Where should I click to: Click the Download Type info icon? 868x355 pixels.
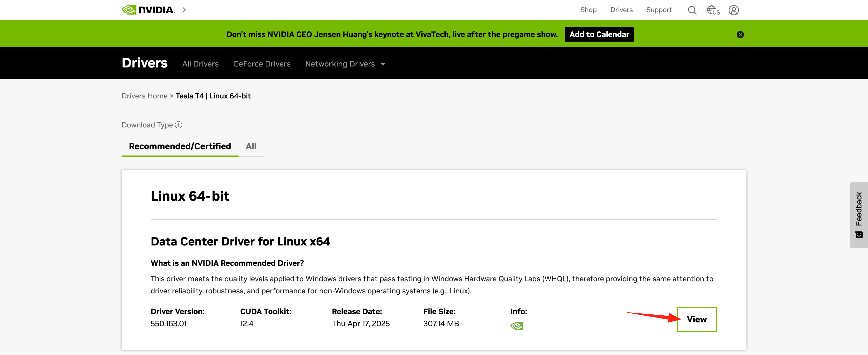click(x=178, y=125)
